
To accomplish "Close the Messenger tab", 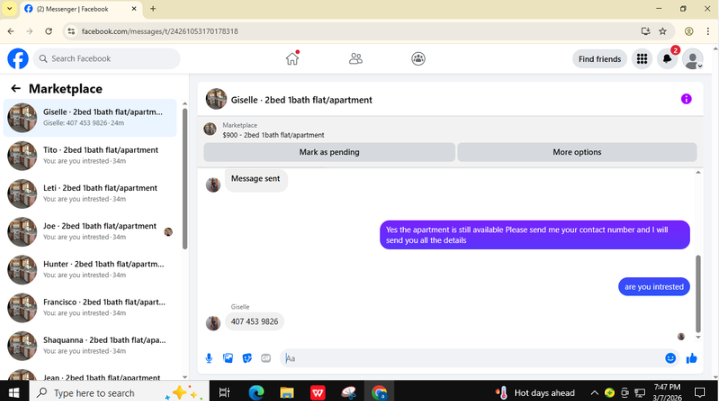I will coord(134,9).
